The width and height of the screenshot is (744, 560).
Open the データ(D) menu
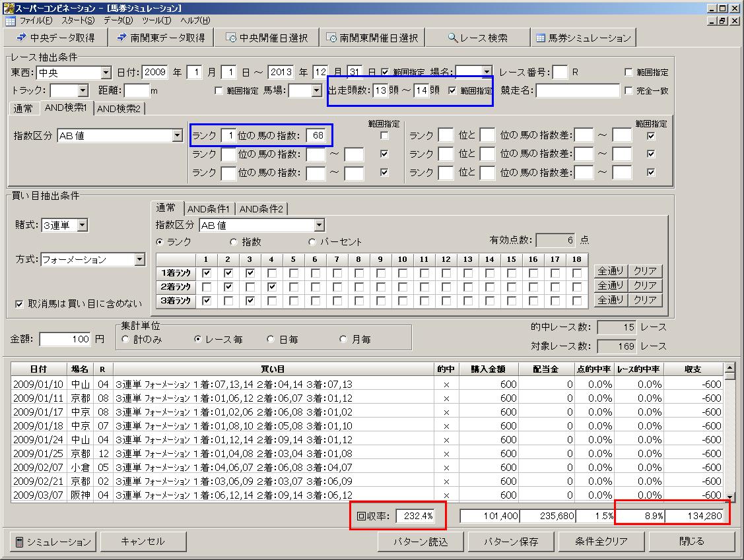[x=118, y=20]
